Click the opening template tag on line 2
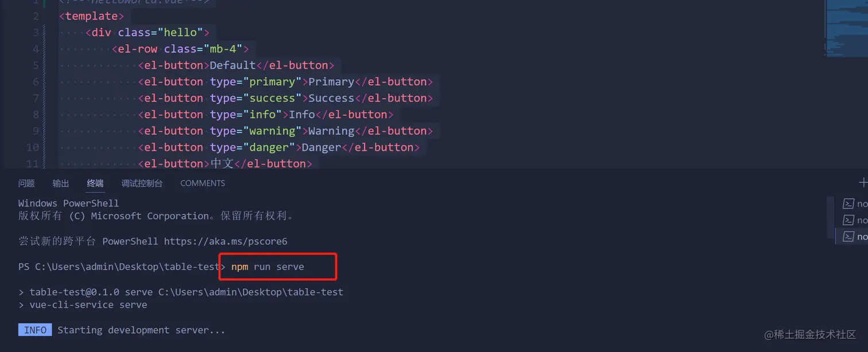The width and height of the screenshot is (868, 352). (x=91, y=16)
